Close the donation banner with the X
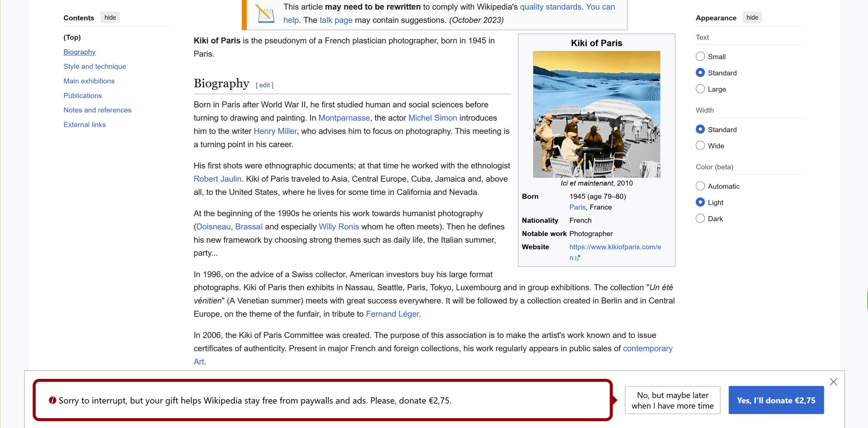This screenshot has width=868, height=428. tap(833, 382)
